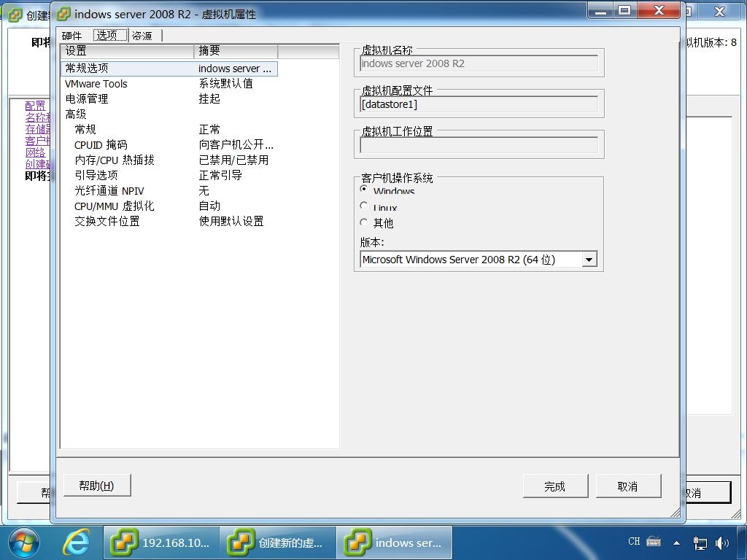Click the vSphere icon in dialog title bar
Image resolution: width=747 pixels, height=560 pixels.
pyautogui.click(x=63, y=15)
